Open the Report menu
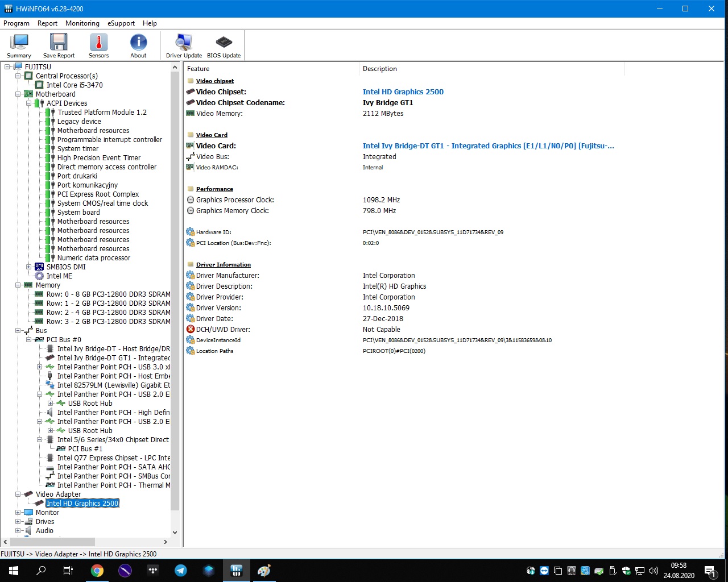Image resolution: width=728 pixels, height=582 pixels. (47, 23)
